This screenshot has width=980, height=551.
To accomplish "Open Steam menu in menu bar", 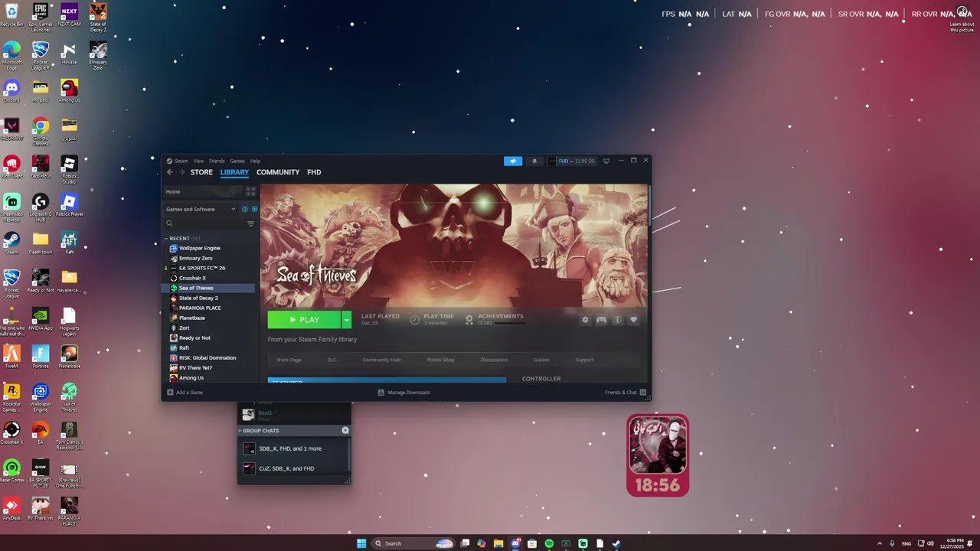I will click(x=181, y=161).
